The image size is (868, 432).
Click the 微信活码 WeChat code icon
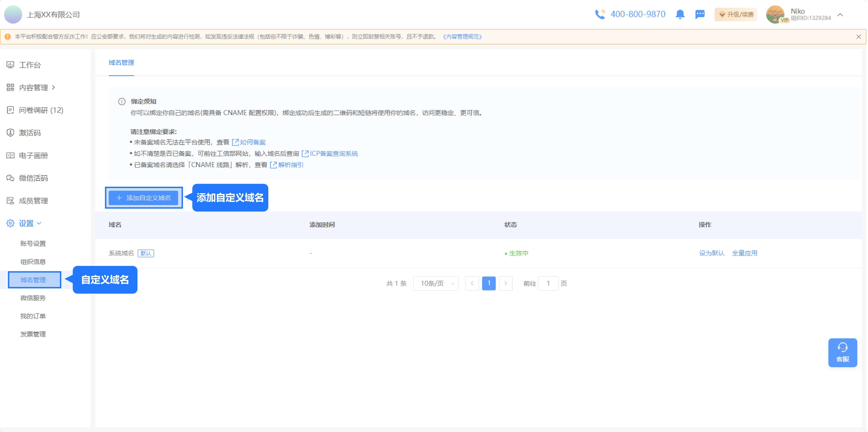[10, 178]
